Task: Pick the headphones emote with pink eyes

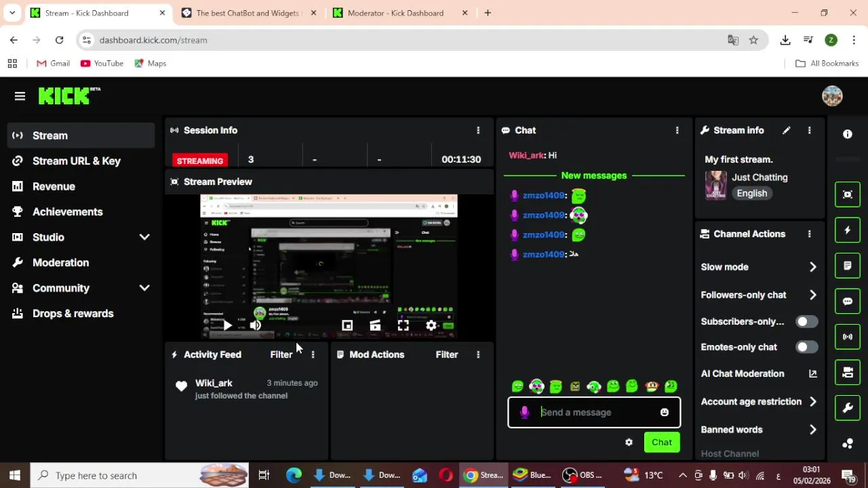Action: point(537,386)
